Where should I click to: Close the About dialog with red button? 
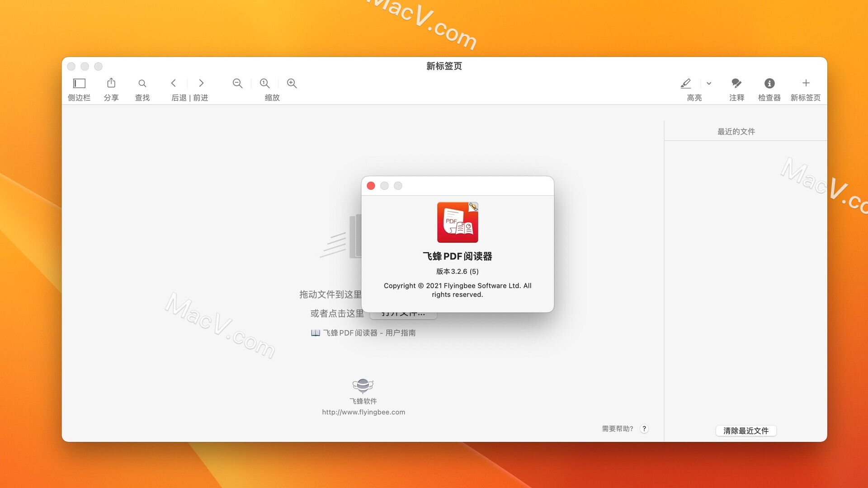[371, 186]
